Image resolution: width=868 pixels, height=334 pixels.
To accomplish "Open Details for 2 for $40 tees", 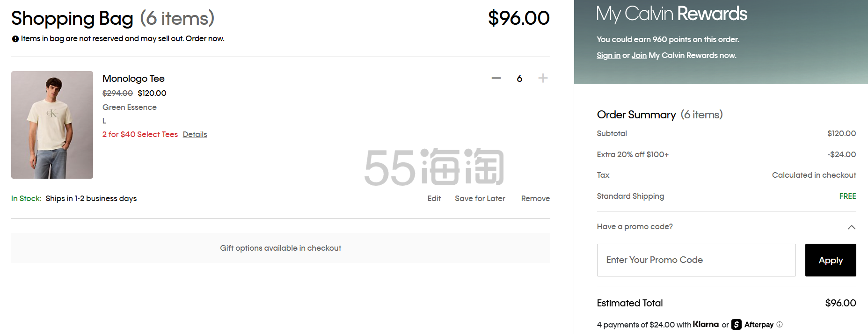I will pyautogui.click(x=195, y=134).
